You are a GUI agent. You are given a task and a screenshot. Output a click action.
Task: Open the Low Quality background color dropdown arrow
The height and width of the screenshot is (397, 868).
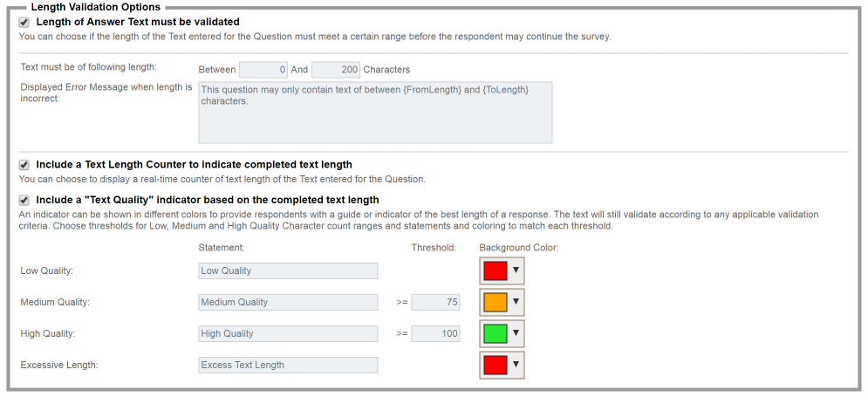point(516,270)
